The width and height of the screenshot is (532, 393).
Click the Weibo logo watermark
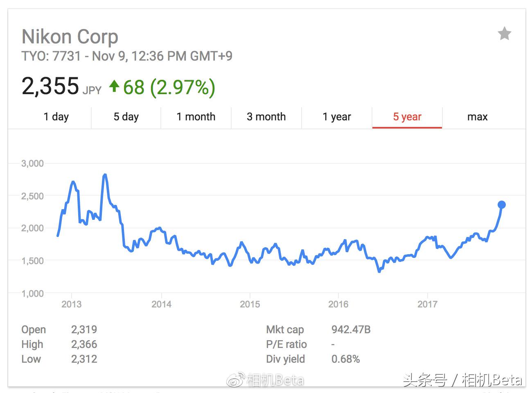(x=236, y=380)
